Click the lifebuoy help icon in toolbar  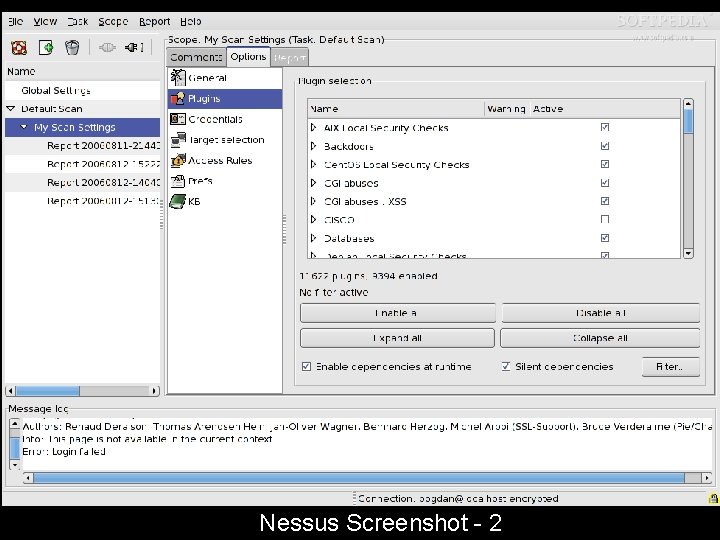[19, 47]
